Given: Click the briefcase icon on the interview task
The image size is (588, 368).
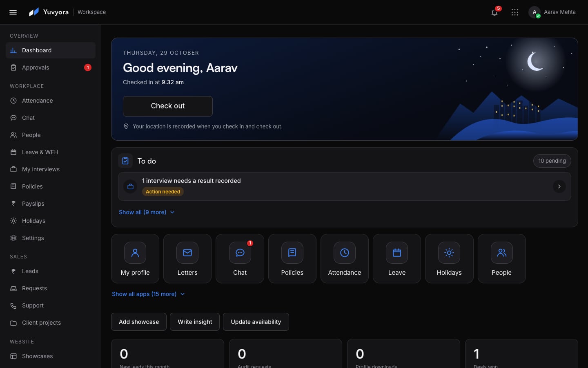Looking at the screenshot, I should [130, 186].
